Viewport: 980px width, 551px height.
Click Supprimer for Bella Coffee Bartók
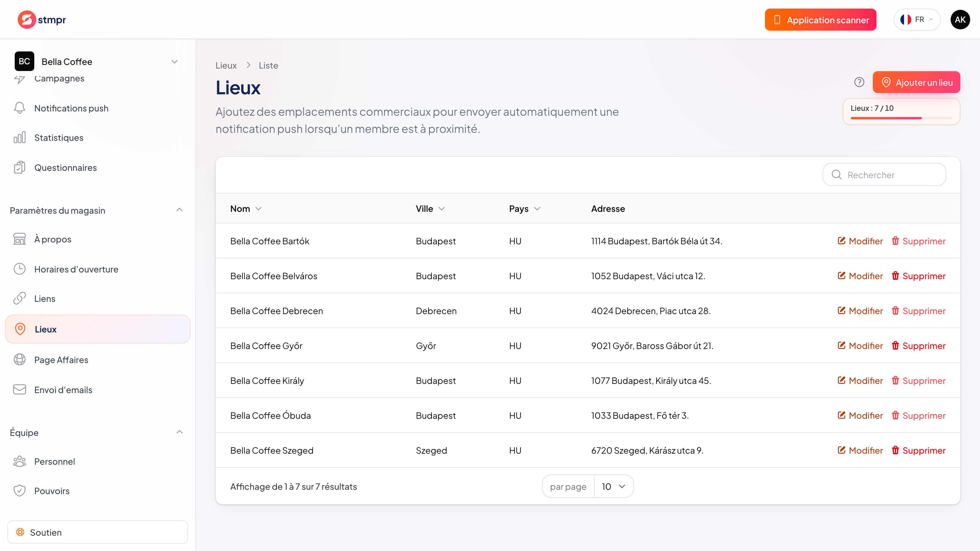pyautogui.click(x=918, y=241)
